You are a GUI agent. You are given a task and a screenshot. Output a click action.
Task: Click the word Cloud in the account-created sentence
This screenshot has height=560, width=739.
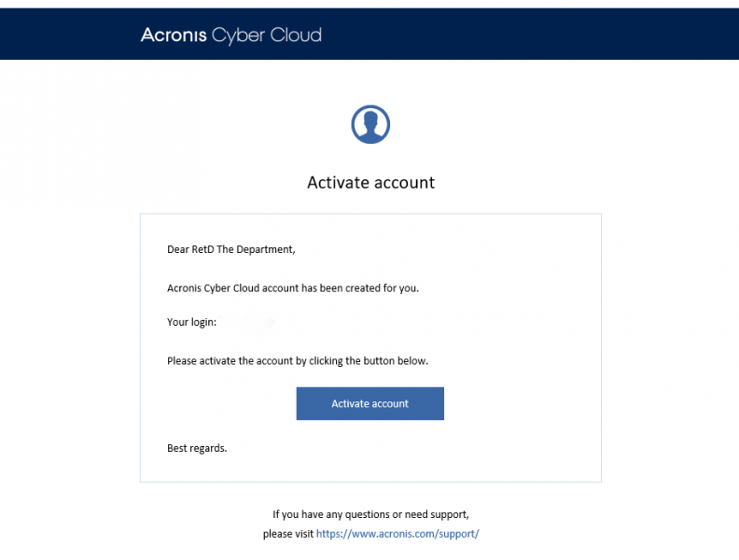[246, 288]
